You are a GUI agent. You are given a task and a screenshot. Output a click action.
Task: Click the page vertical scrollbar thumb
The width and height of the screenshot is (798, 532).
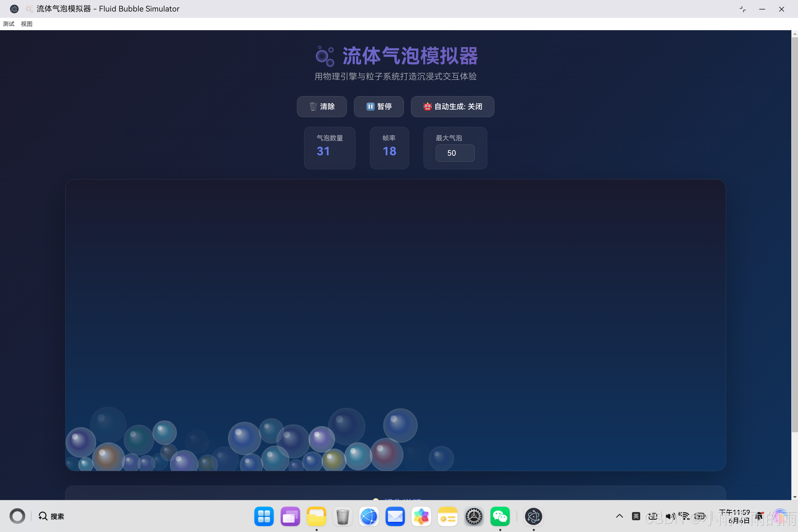[x=795, y=234]
